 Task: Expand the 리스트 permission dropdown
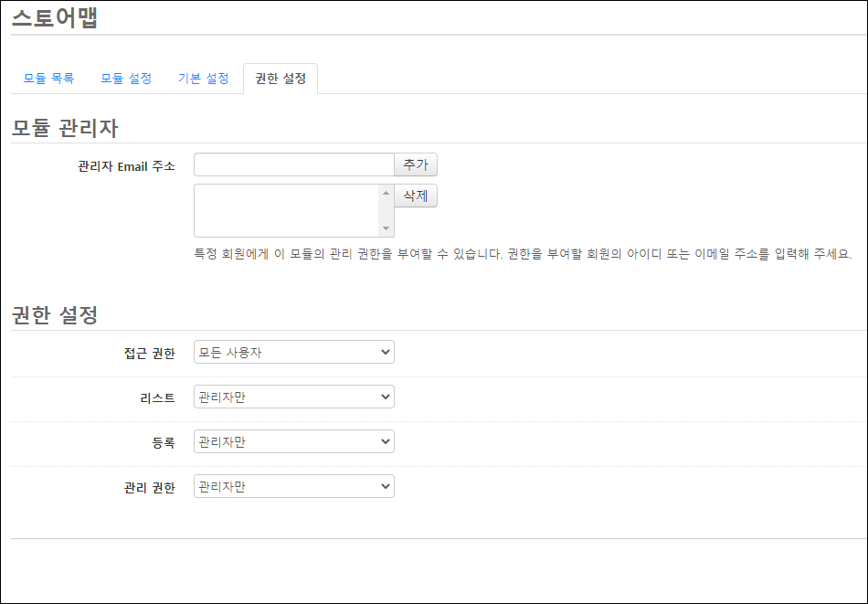coord(294,397)
